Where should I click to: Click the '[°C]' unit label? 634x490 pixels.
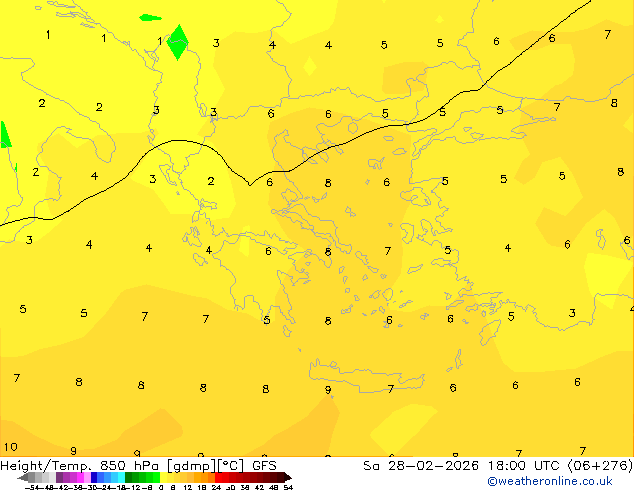click(x=231, y=466)
